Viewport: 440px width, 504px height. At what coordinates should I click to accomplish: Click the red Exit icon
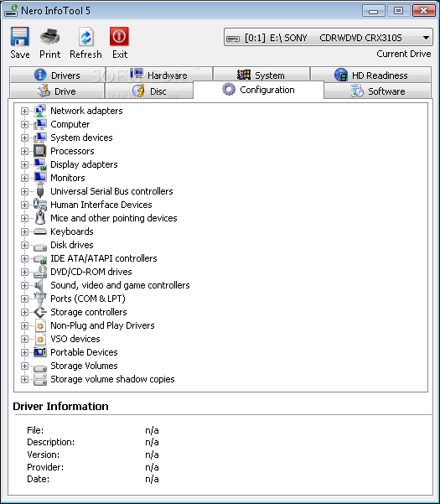119,36
